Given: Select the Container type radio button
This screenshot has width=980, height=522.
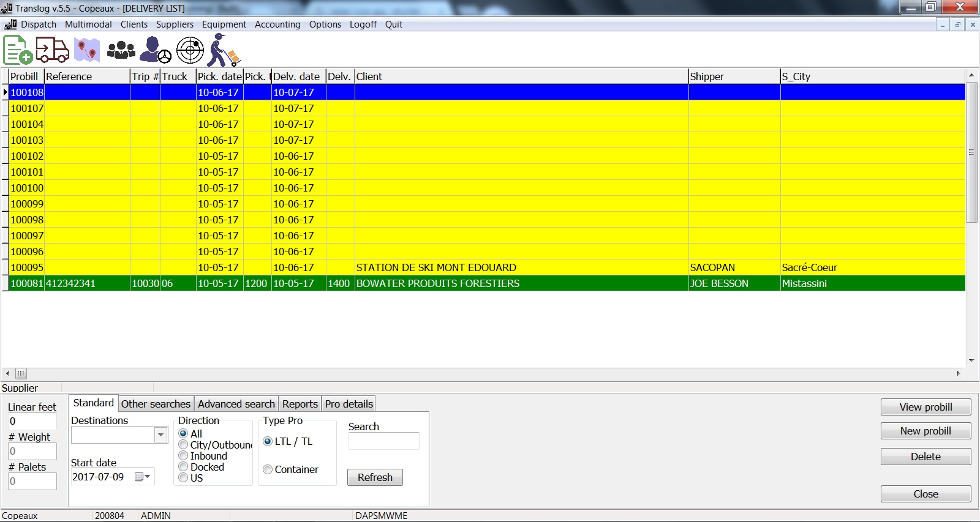Looking at the screenshot, I should 268,469.
